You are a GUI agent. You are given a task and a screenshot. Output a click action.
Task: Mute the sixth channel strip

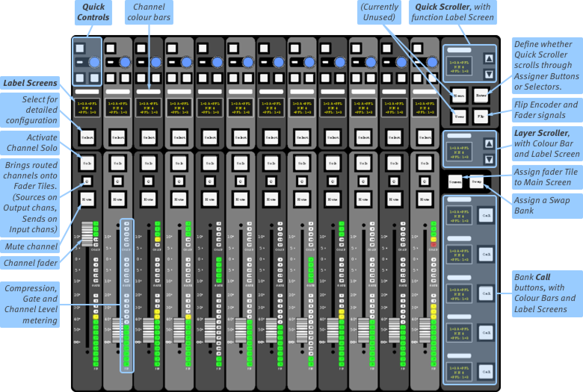coord(240,199)
